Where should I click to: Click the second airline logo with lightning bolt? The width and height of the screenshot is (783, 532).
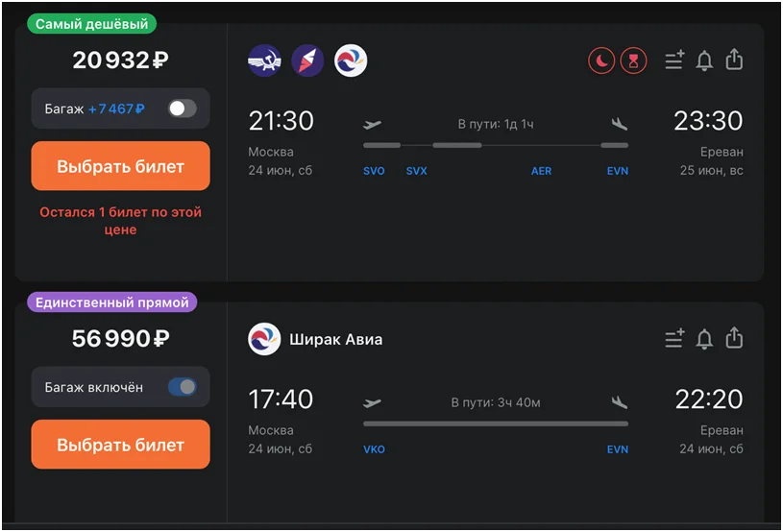tap(307, 60)
